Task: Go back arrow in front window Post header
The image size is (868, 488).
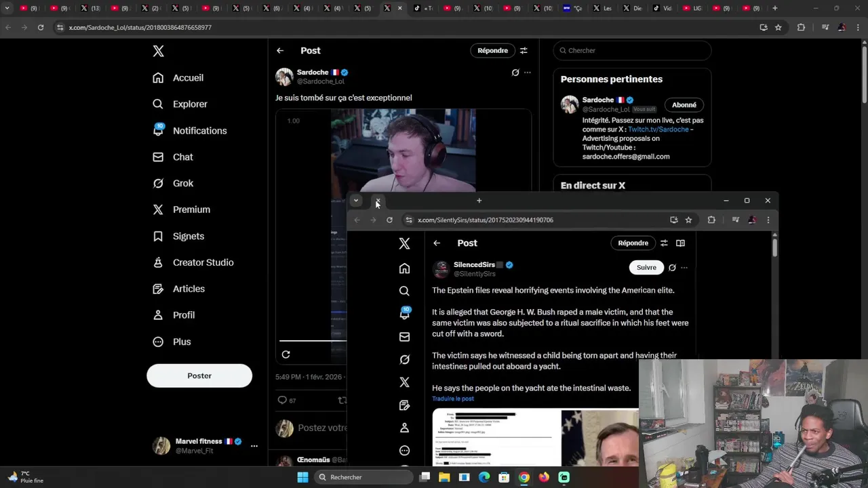Action: 437,243
